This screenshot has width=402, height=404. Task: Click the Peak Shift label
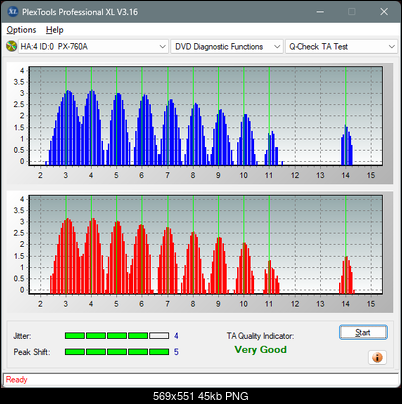32,352
